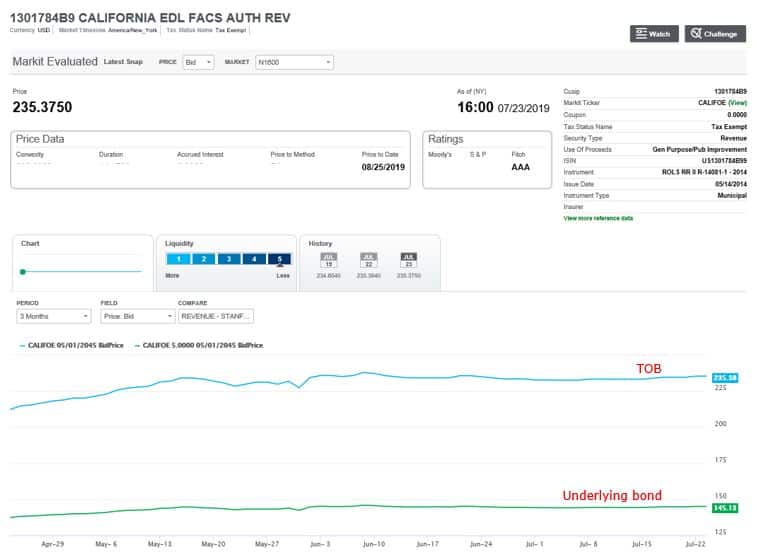Click the blue 235.38 chart value tag
757x559 pixels.
725,377
